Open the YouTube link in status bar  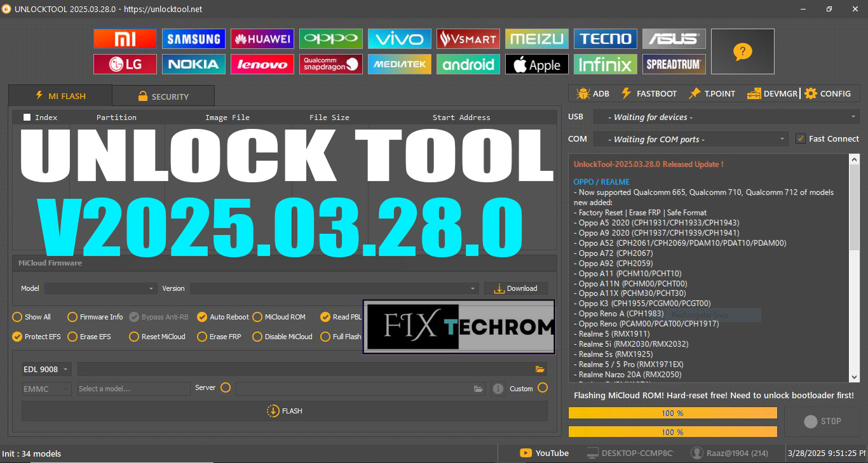[545, 453]
